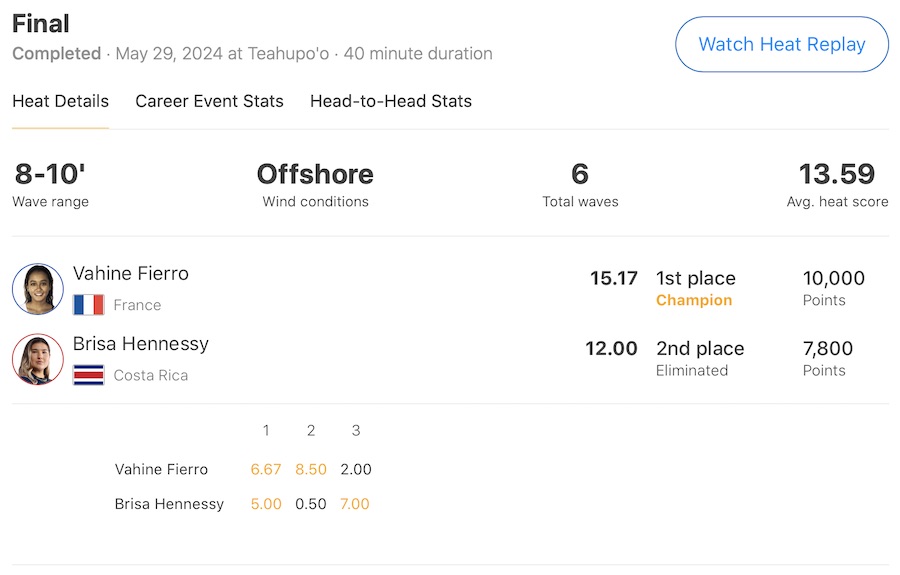Click the 13.59 average heat score
The width and height of the screenshot is (900, 575).
tap(837, 174)
